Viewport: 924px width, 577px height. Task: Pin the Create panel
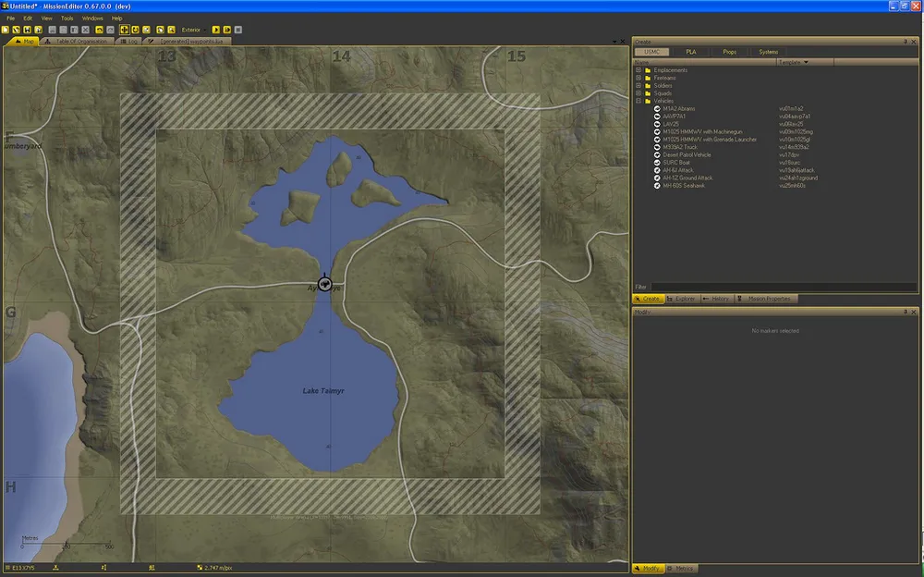pos(906,42)
